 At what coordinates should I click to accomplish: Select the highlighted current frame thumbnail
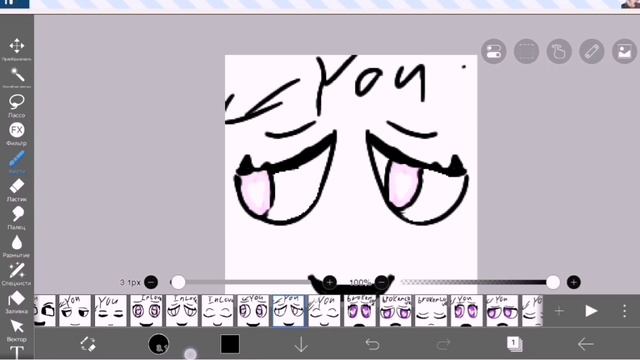[x=288, y=311]
